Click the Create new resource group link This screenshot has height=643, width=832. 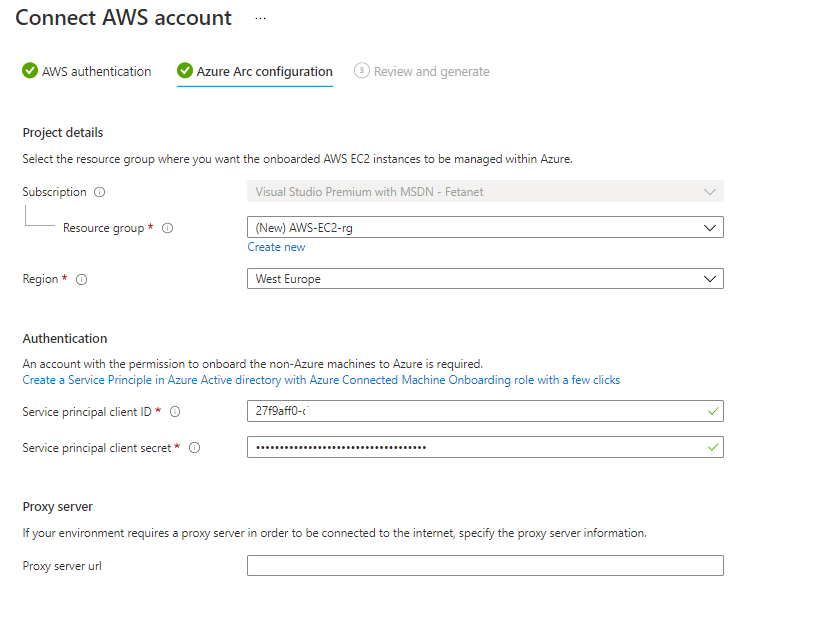tap(277, 247)
